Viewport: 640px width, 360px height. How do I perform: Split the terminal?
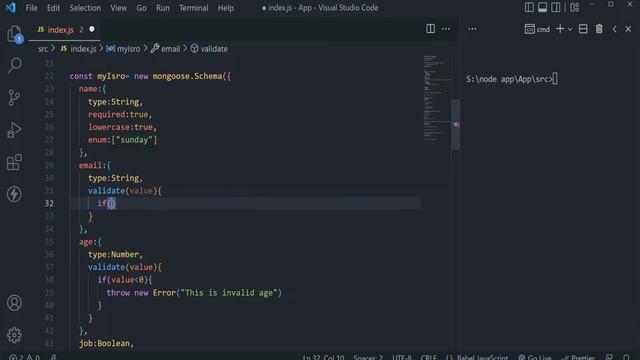click(x=583, y=29)
